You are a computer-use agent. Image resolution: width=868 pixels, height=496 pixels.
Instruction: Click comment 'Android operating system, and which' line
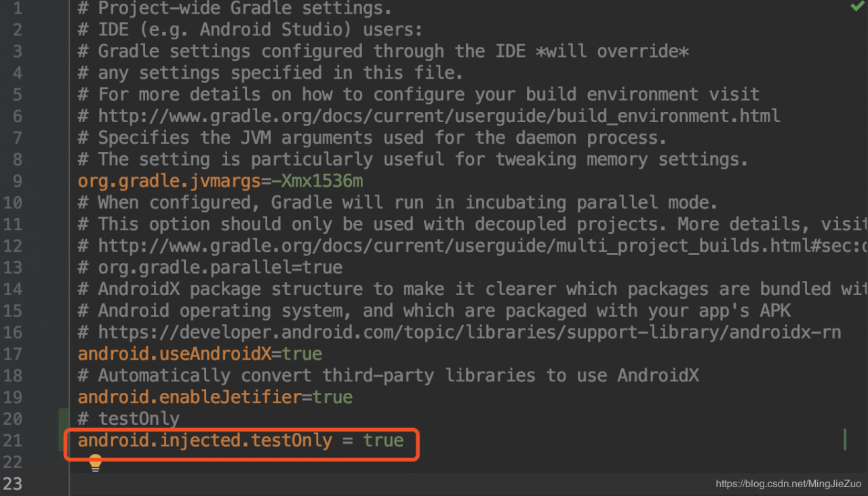click(x=435, y=310)
